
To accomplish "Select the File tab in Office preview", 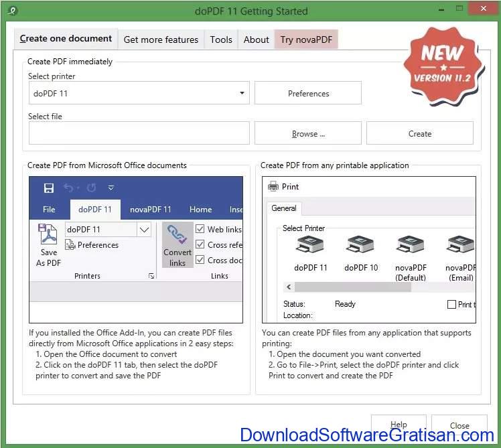I will [x=49, y=210].
